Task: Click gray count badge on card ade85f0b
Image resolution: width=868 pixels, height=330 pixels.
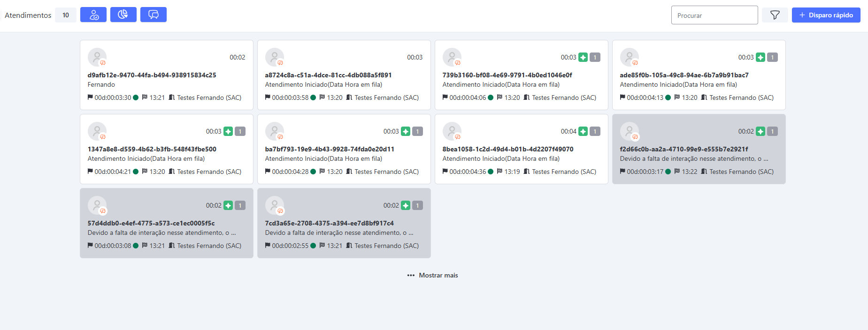Action: (x=772, y=57)
